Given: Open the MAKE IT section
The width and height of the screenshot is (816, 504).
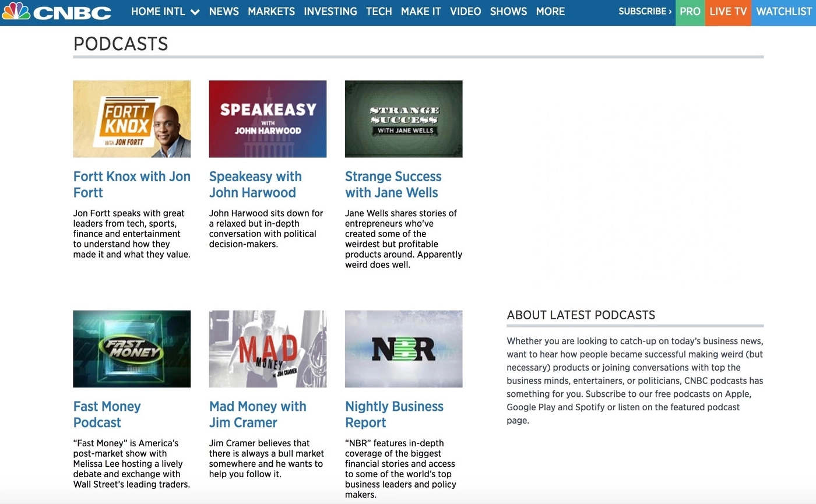Looking at the screenshot, I should pyautogui.click(x=421, y=12).
